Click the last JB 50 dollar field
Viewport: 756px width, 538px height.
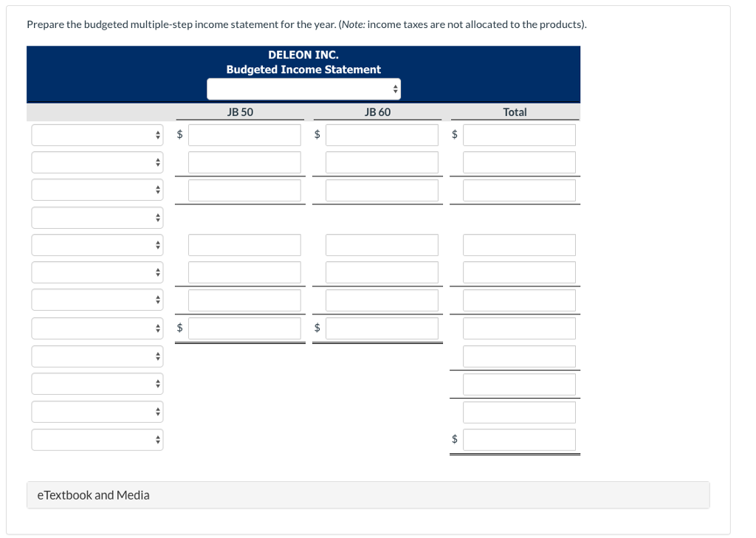coord(244,327)
